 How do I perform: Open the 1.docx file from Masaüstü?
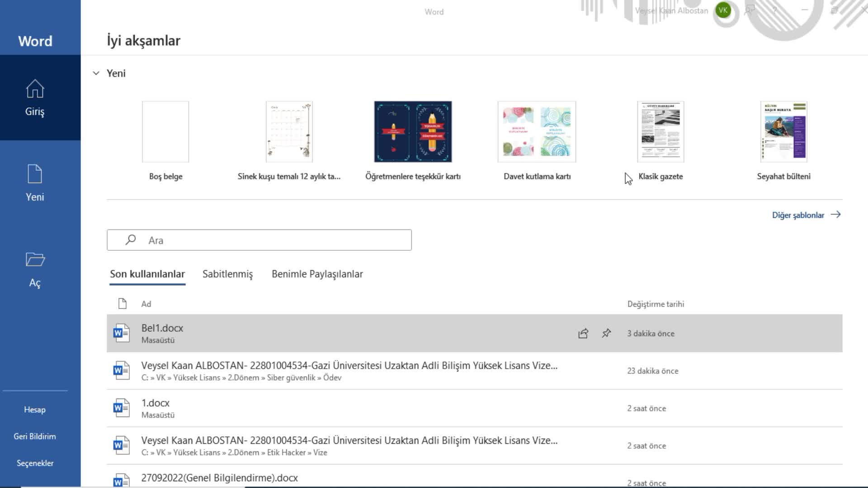474,408
